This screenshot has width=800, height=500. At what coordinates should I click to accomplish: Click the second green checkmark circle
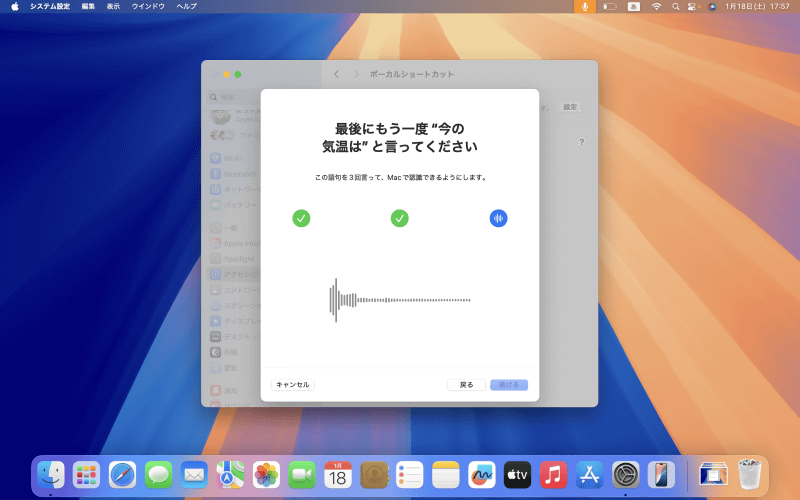(399, 218)
